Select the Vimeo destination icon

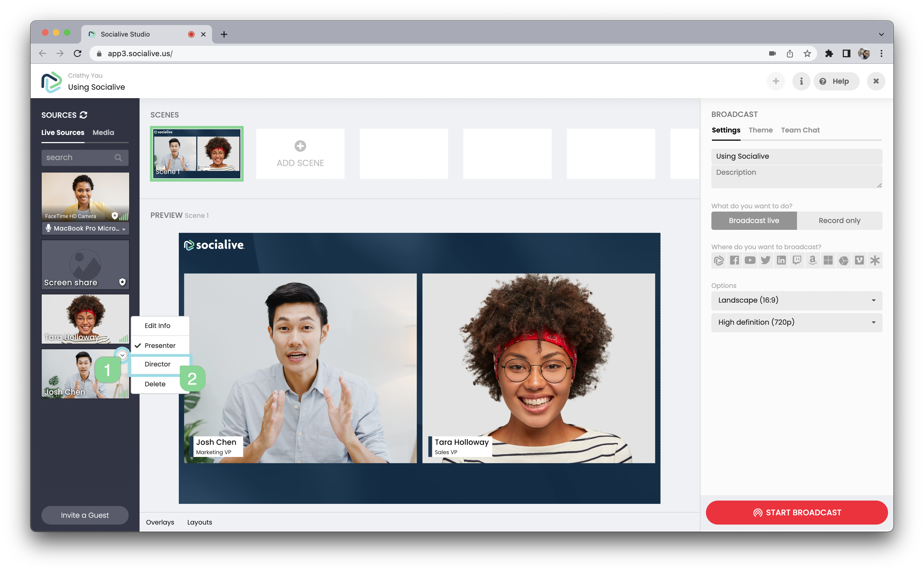859,260
